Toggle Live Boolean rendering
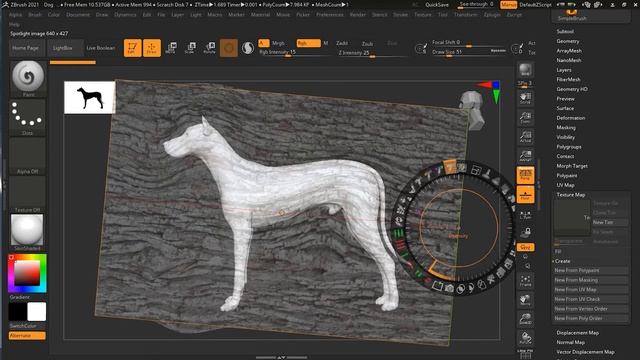This screenshot has height=360, width=640. [x=101, y=48]
